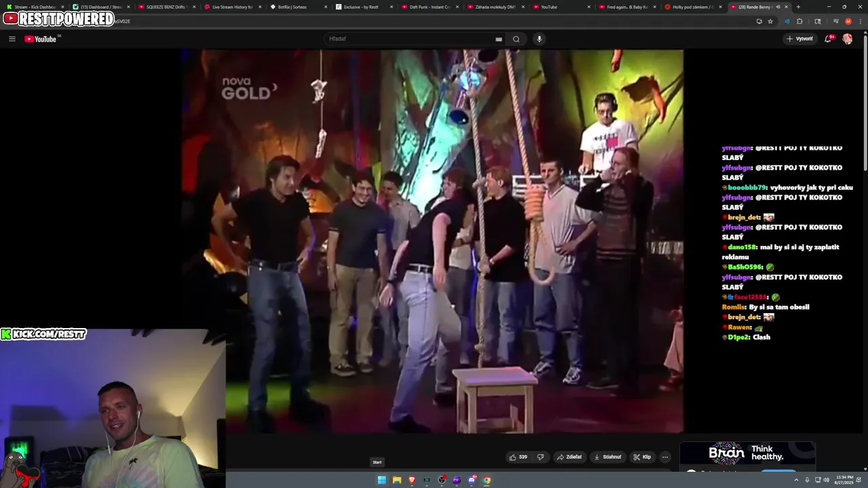
Task: Start voice search with microphone icon
Action: pyautogui.click(x=539, y=39)
